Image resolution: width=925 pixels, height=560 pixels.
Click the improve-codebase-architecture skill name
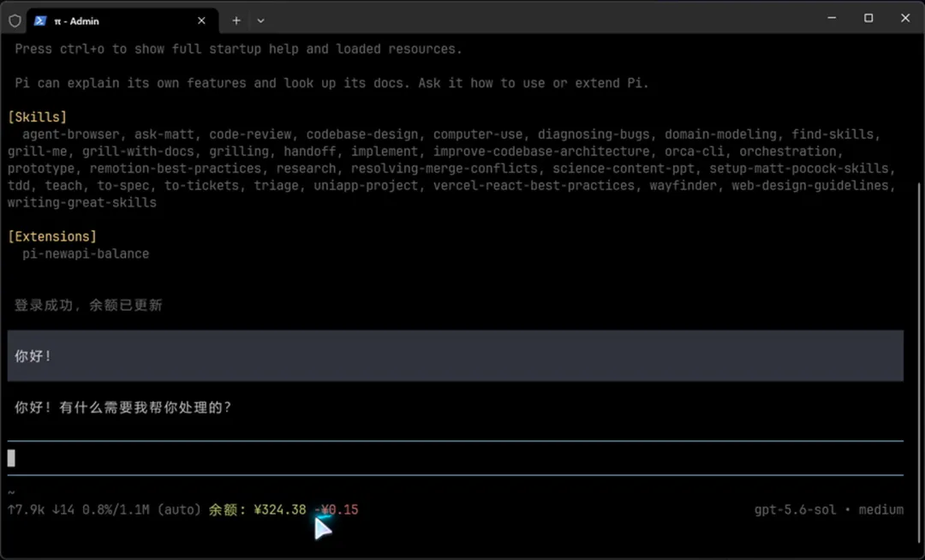point(541,151)
